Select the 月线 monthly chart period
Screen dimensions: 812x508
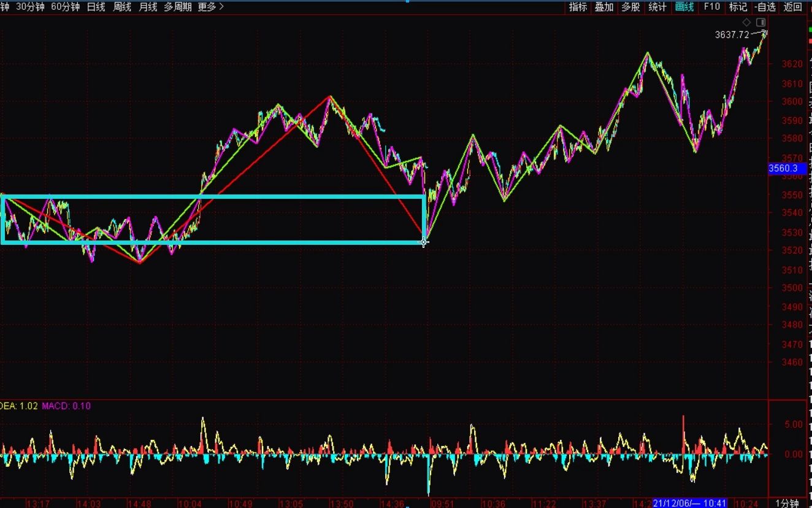click(148, 7)
